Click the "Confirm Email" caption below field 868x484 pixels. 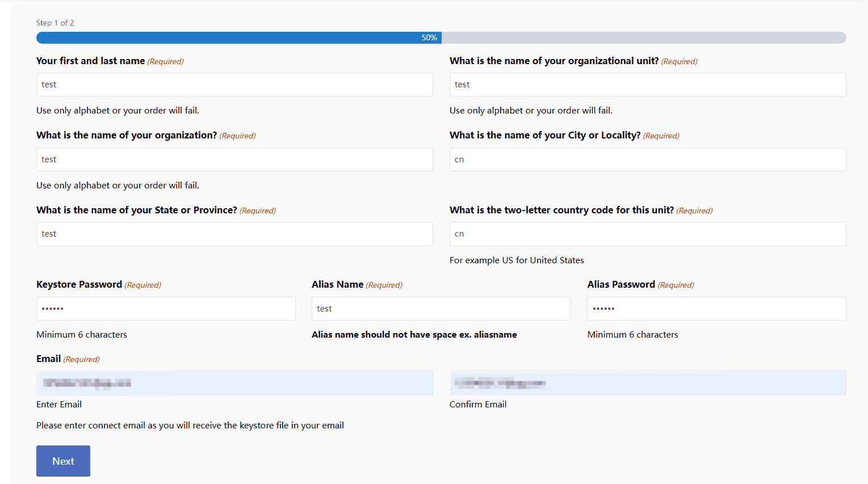(x=477, y=404)
